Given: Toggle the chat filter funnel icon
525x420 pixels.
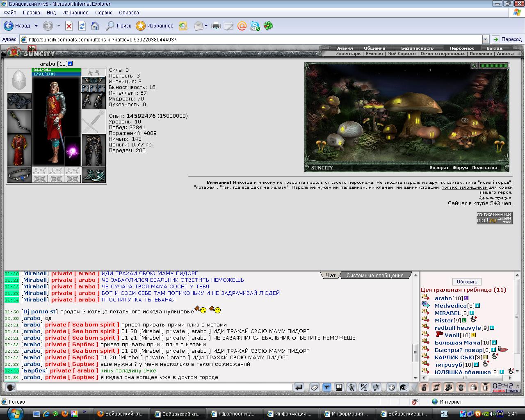Looking at the screenshot, I should (327, 388).
